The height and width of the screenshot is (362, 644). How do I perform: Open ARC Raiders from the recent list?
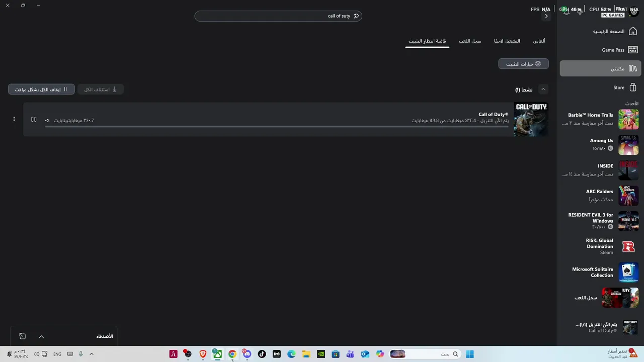click(x=600, y=196)
